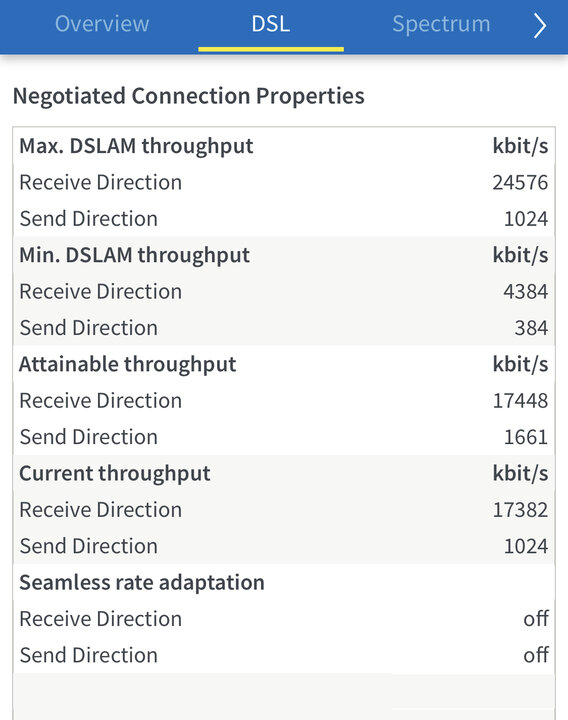Image resolution: width=568 pixels, height=720 pixels.
Task: Select the Attainable throughput row header
Action: (x=284, y=364)
